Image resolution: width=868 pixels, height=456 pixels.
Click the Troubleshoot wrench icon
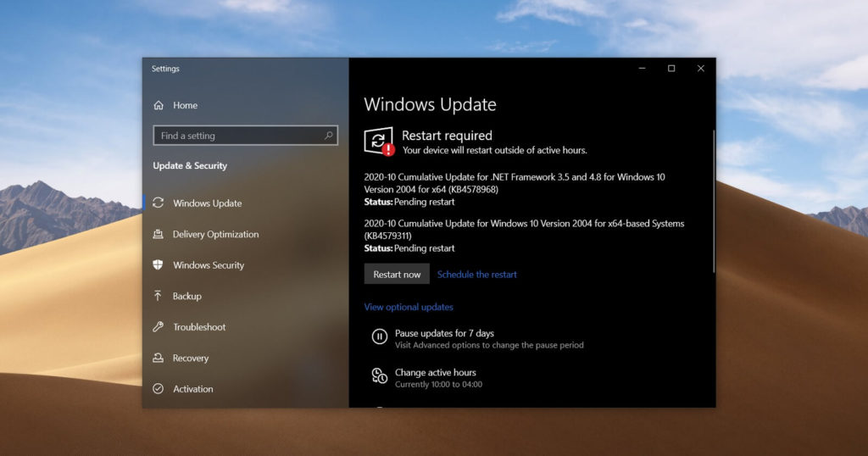(x=159, y=326)
